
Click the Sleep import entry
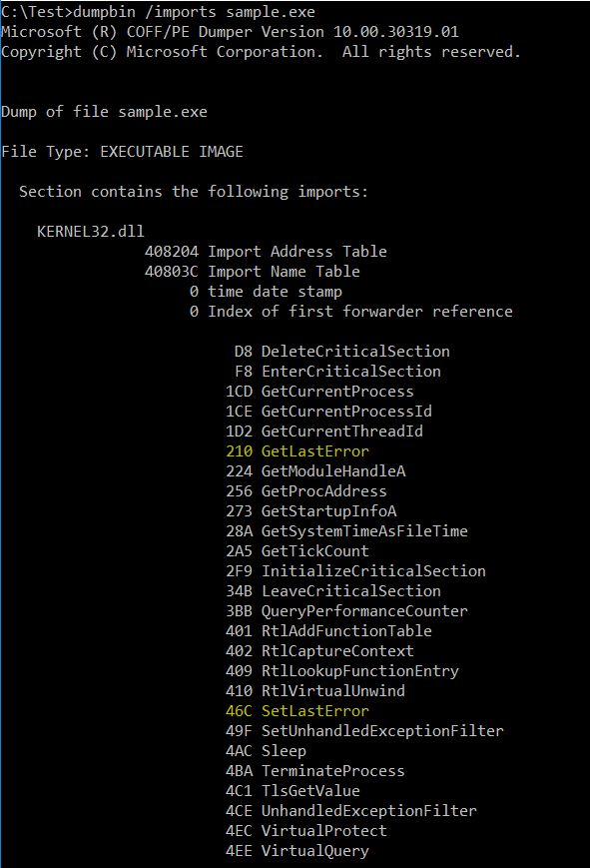click(x=266, y=751)
